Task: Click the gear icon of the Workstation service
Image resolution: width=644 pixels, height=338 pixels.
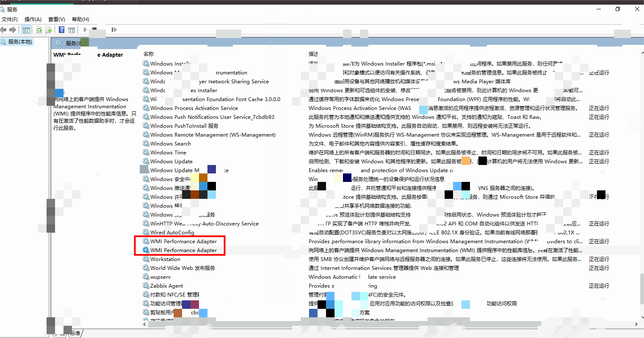Action: click(x=146, y=259)
